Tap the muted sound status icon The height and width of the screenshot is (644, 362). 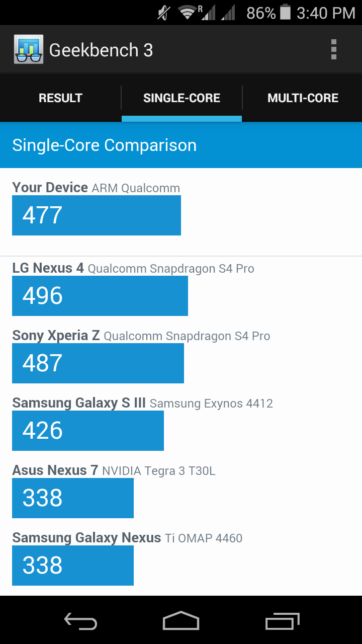(x=163, y=13)
